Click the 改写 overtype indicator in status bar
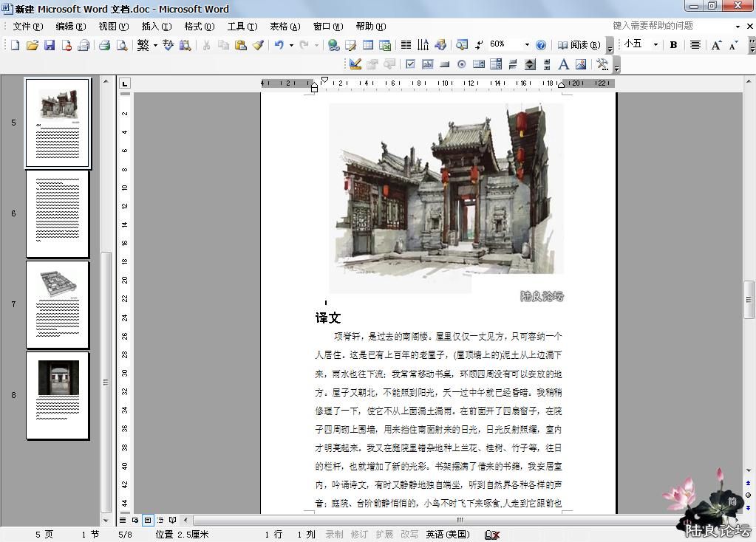The width and height of the screenshot is (756, 542). (x=409, y=535)
